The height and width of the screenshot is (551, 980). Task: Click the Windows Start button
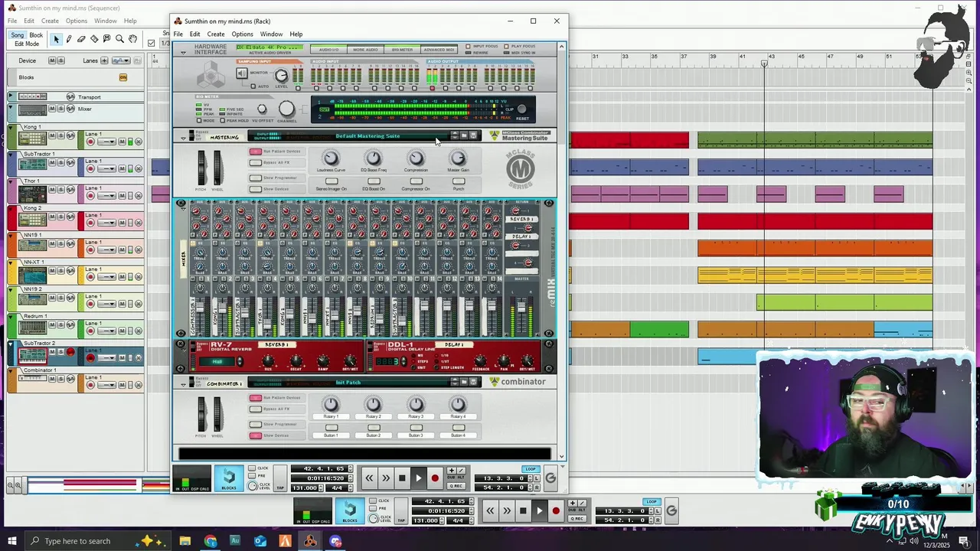coord(13,541)
